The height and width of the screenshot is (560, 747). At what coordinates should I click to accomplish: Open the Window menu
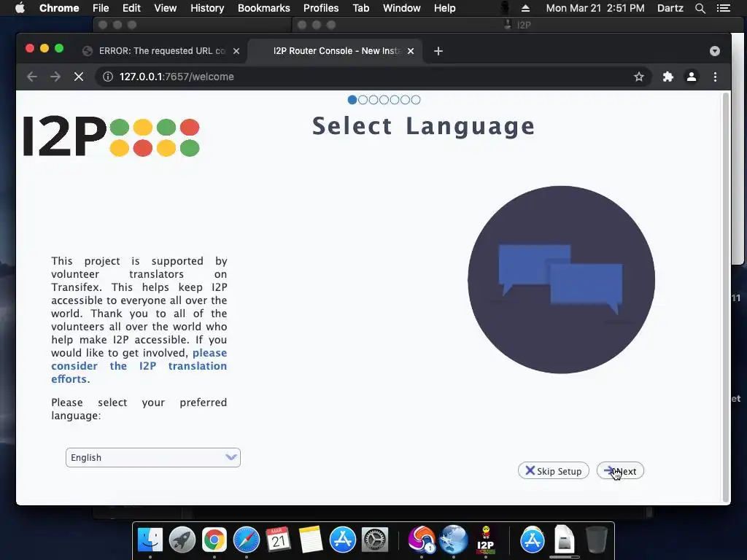(x=402, y=8)
